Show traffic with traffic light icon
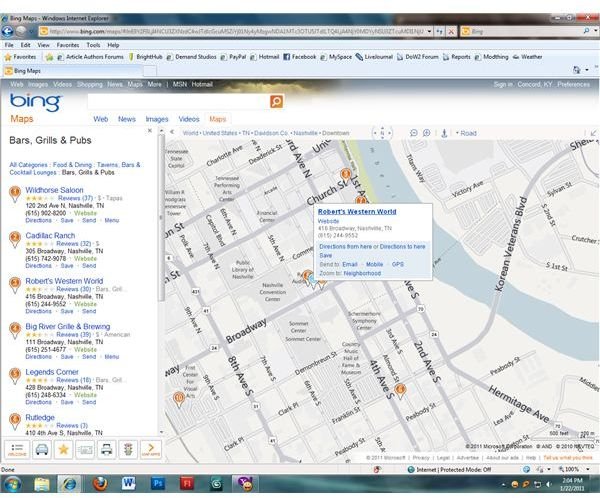The image size is (600, 498). click(128, 449)
